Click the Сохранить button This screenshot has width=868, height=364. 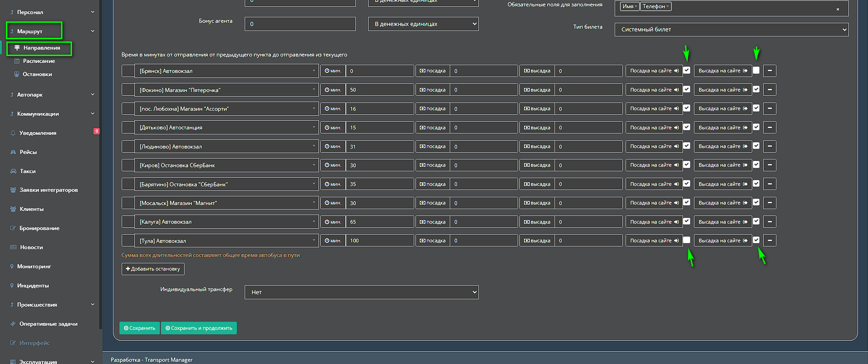(139, 328)
